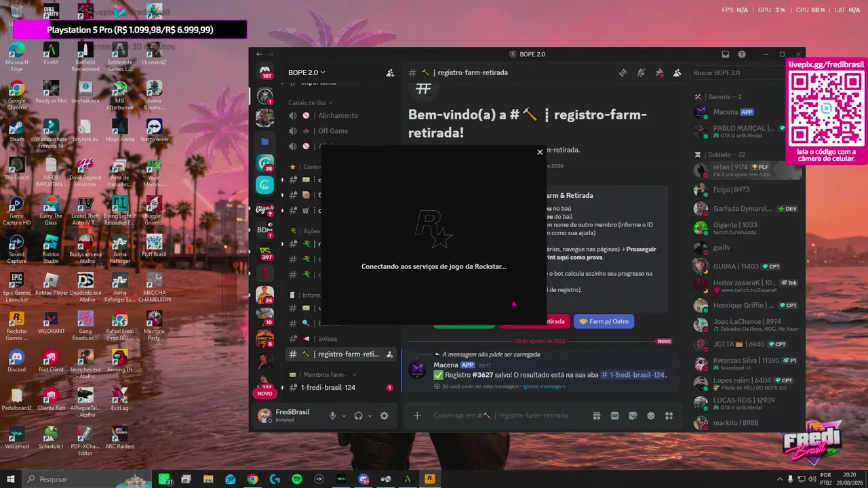Open Discord direct messages home icon

[264, 73]
